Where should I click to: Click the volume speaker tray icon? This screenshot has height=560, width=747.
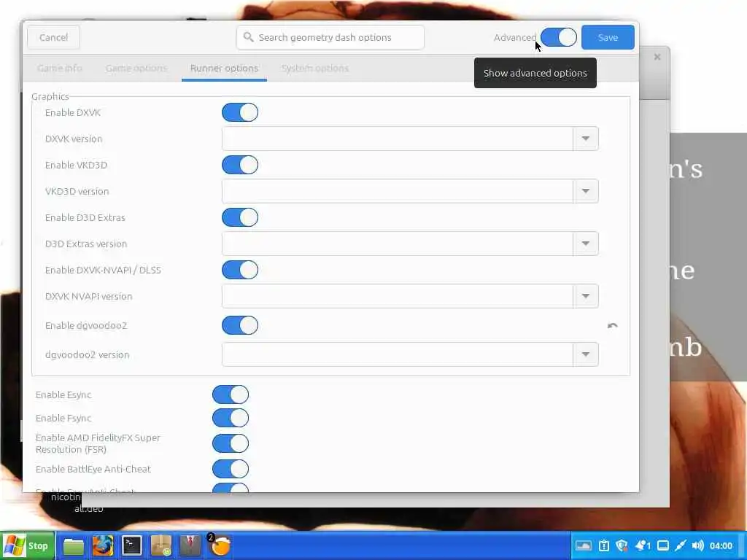(698, 545)
